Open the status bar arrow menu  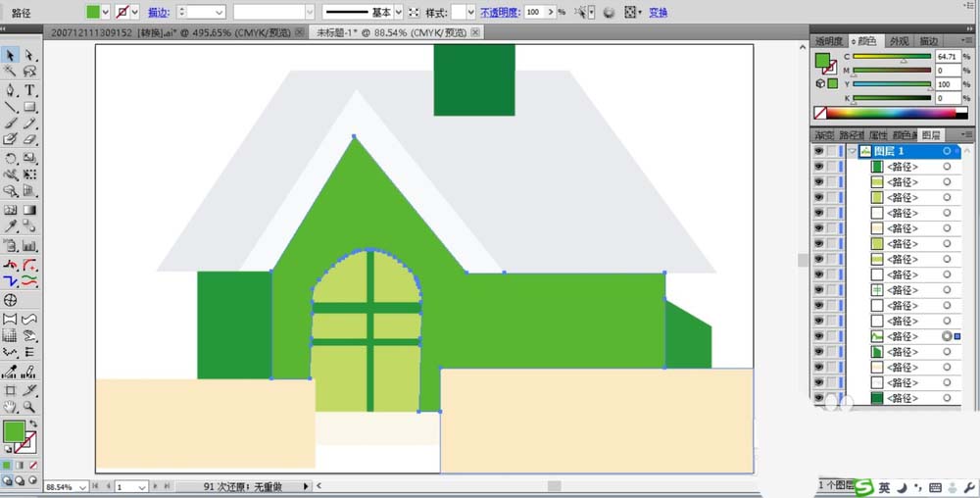tap(306, 486)
